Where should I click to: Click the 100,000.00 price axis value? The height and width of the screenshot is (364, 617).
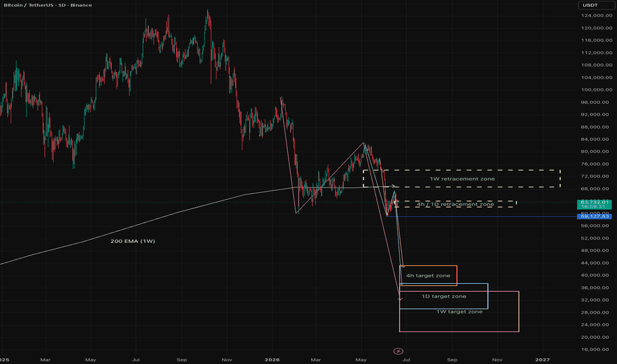pyautogui.click(x=597, y=90)
